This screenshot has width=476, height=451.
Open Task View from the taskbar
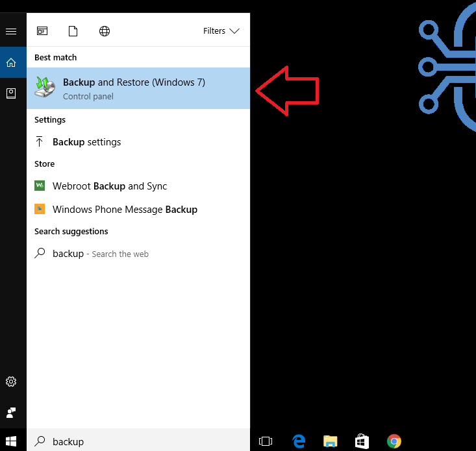tap(265, 441)
